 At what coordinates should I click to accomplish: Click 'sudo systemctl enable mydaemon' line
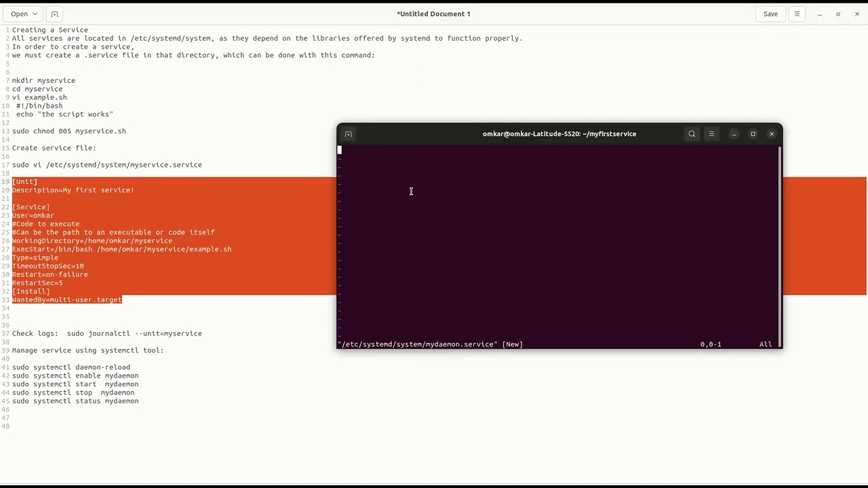pyautogui.click(x=75, y=375)
